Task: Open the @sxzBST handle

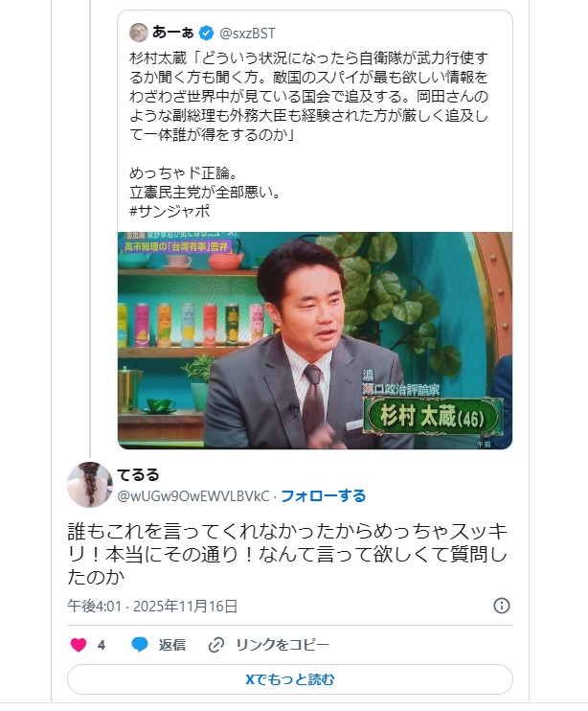Action: click(x=247, y=34)
